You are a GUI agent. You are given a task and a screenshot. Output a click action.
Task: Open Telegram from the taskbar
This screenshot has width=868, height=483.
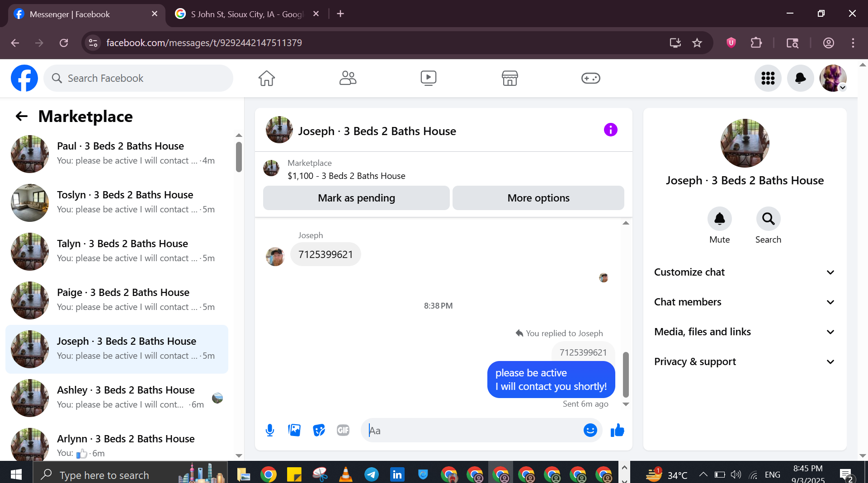372,474
